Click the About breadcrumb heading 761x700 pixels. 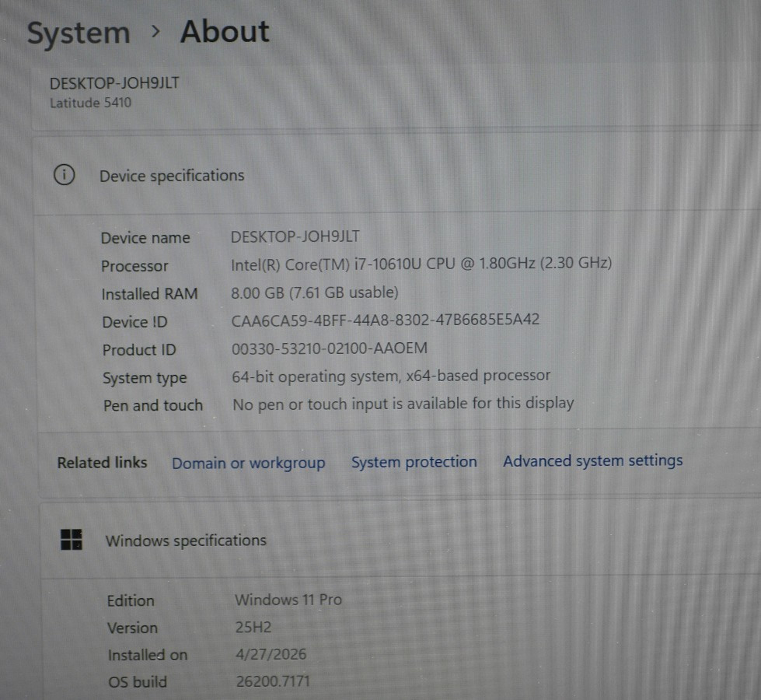click(x=225, y=32)
